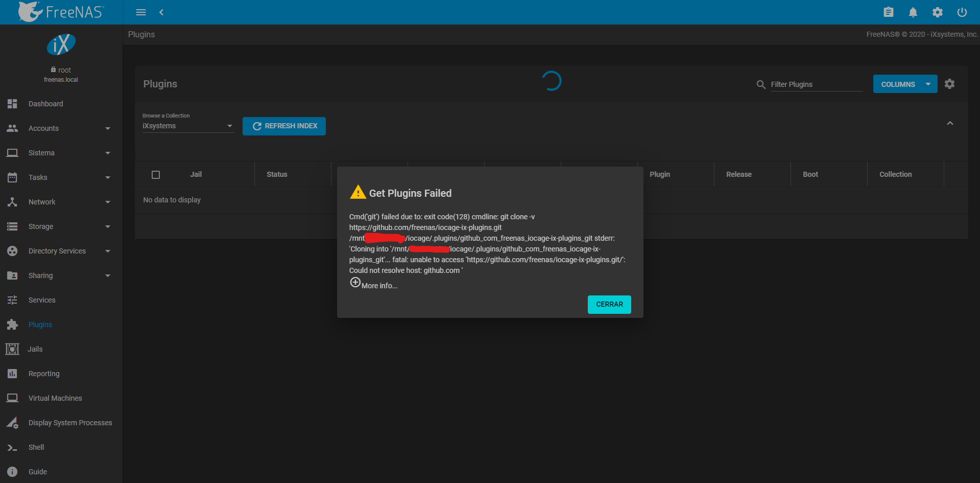
Task: Open the Virtual Machines menu item
Action: pos(61,398)
